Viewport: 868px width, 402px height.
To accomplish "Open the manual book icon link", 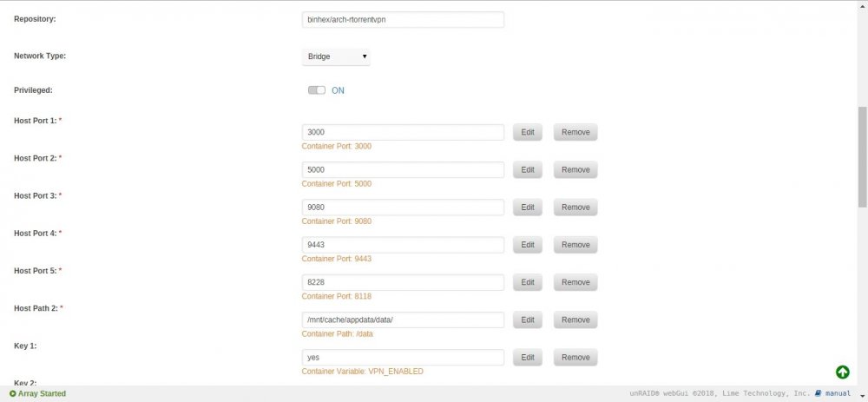I will [x=819, y=393].
